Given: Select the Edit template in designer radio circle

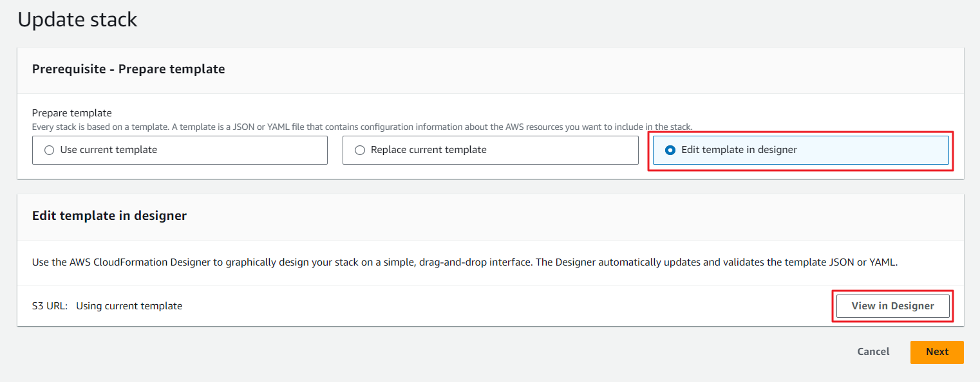Looking at the screenshot, I should tap(670, 150).
